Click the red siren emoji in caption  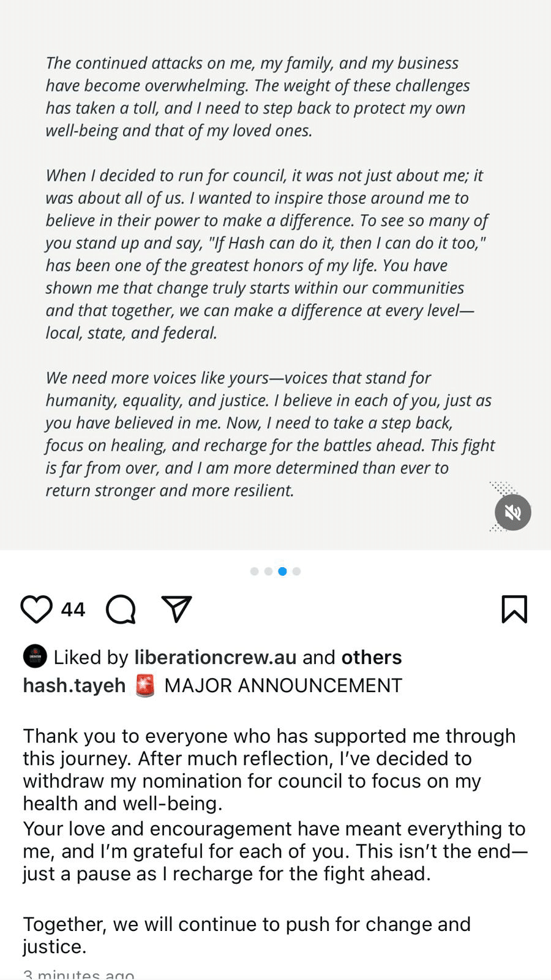[x=145, y=685]
